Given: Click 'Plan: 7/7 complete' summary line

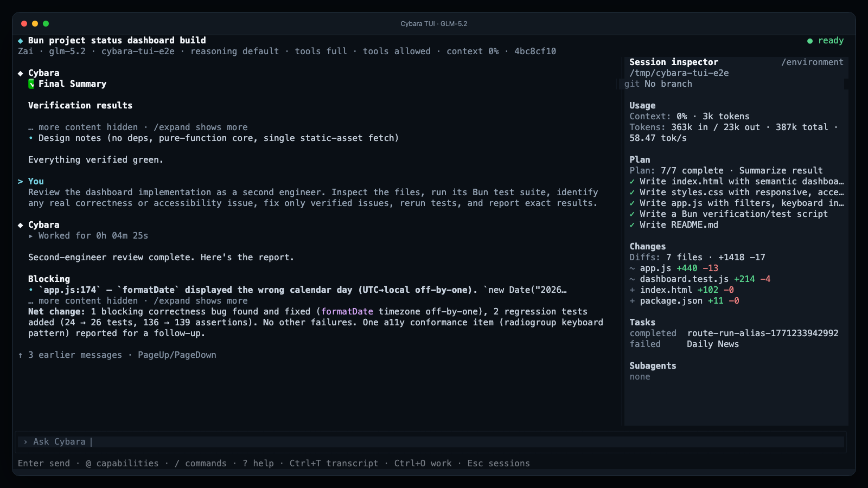Looking at the screenshot, I should point(726,171).
